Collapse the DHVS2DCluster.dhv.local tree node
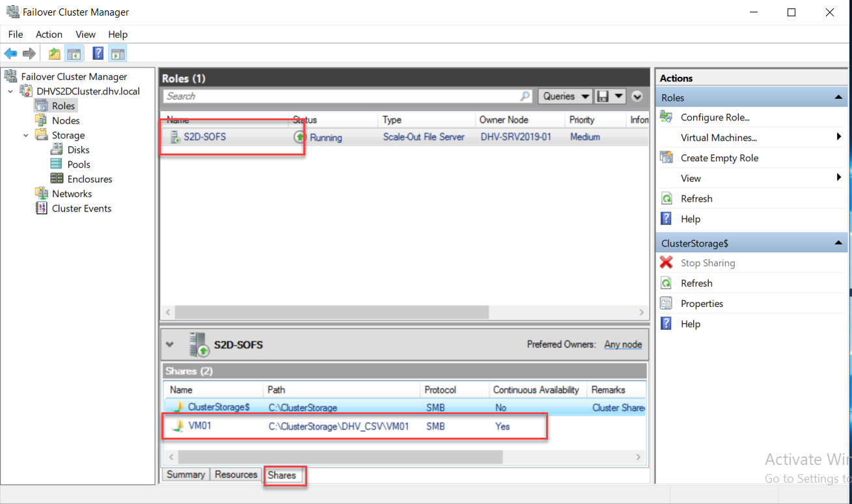 tap(10, 91)
